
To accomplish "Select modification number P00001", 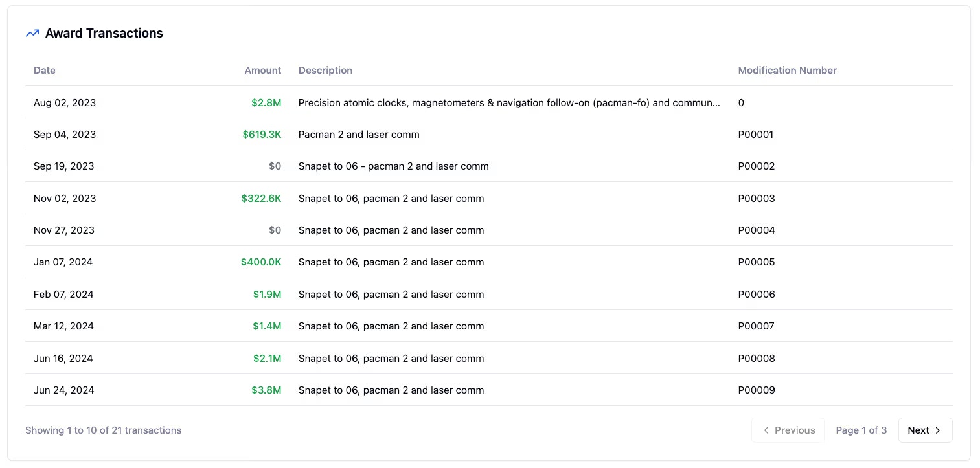I will click(x=757, y=134).
